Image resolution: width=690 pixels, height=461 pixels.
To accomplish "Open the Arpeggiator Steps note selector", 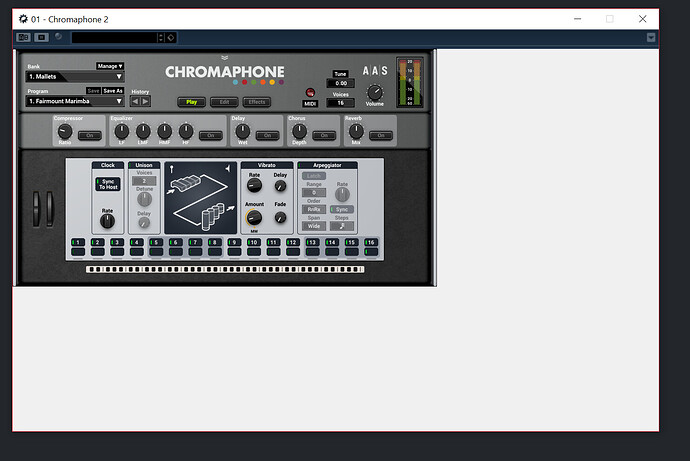I will 342,226.
